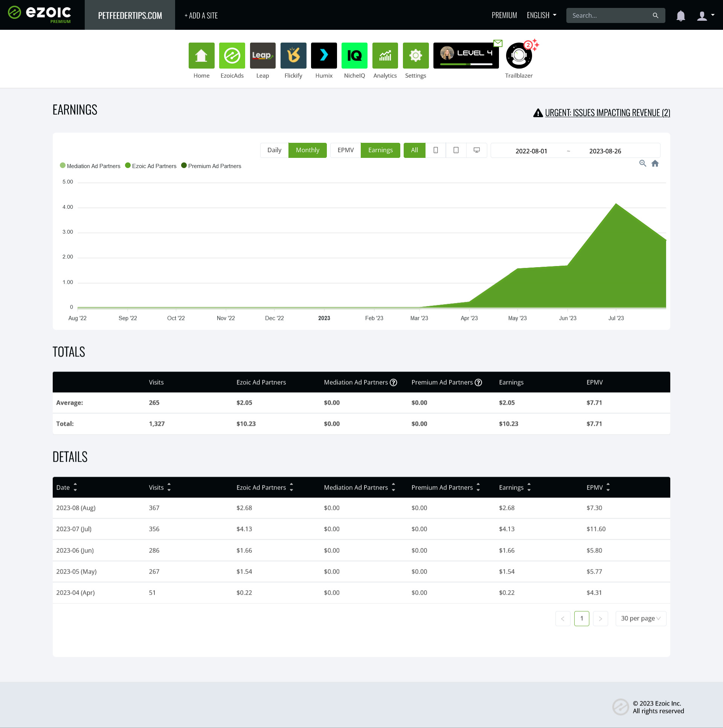Click the start date 2022-08-01 field
723x728 pixels.
(531, 151)
